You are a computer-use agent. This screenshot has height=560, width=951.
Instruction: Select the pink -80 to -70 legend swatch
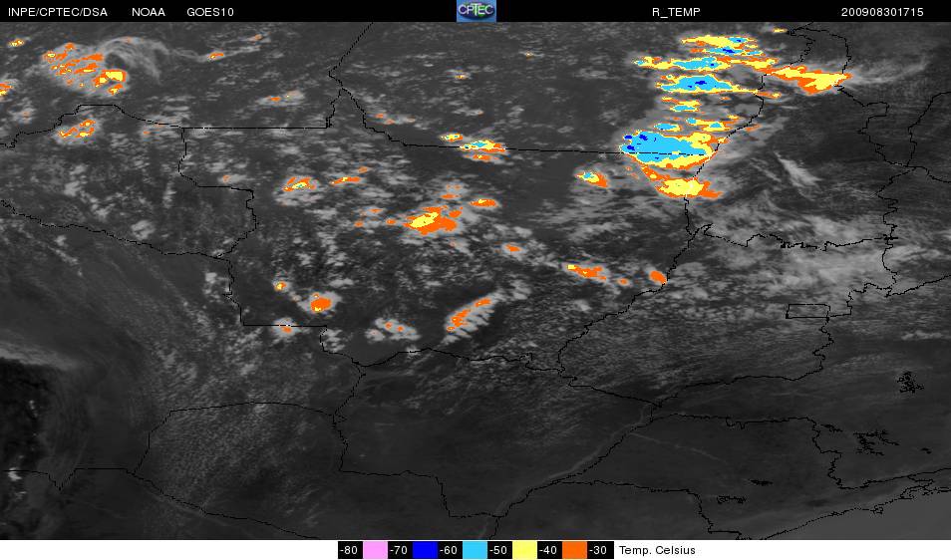click(375, 550)
